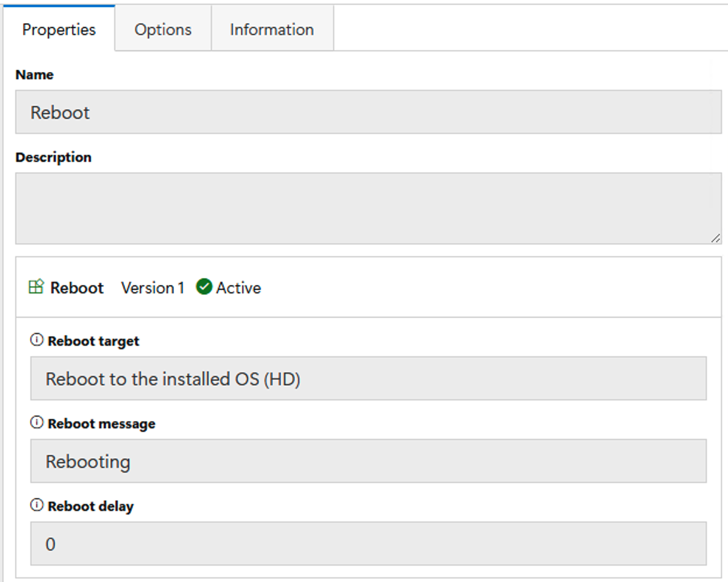Click the Name field containing Reboot

coord(368,112)
